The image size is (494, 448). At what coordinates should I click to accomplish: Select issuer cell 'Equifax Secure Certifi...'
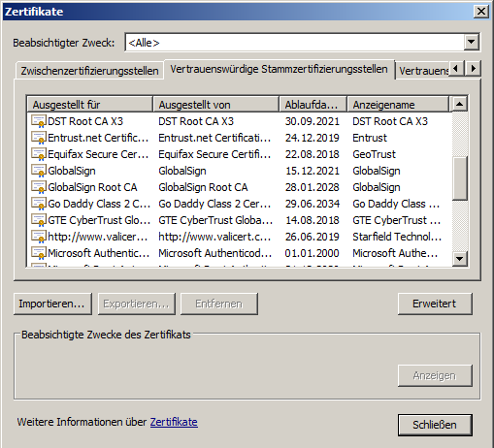click(214, 154)
